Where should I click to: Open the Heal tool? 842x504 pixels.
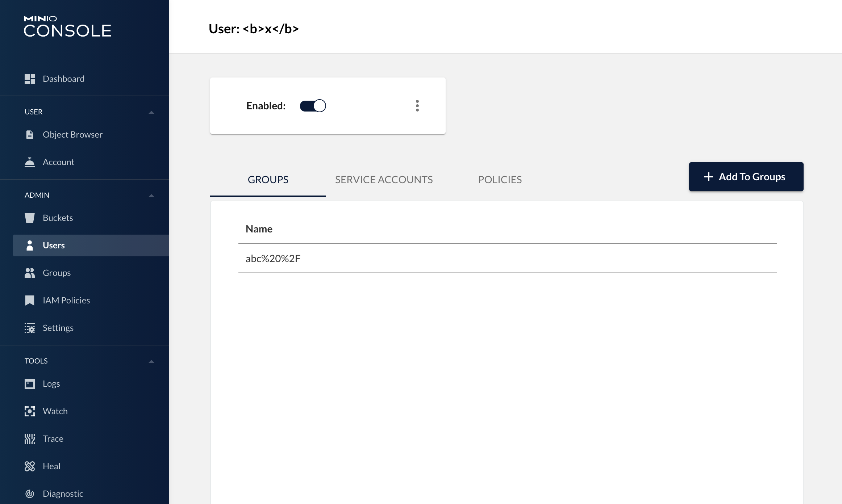(91, 466)
